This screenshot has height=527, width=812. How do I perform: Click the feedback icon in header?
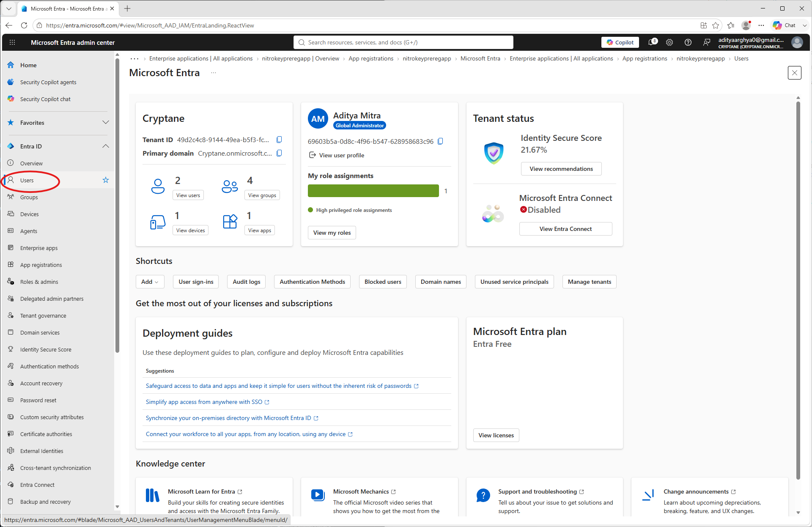point(707,42)
